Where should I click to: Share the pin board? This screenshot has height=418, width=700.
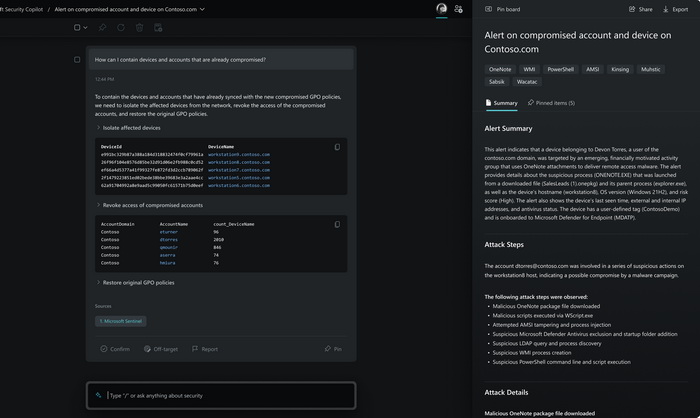[x=638, y=9]
